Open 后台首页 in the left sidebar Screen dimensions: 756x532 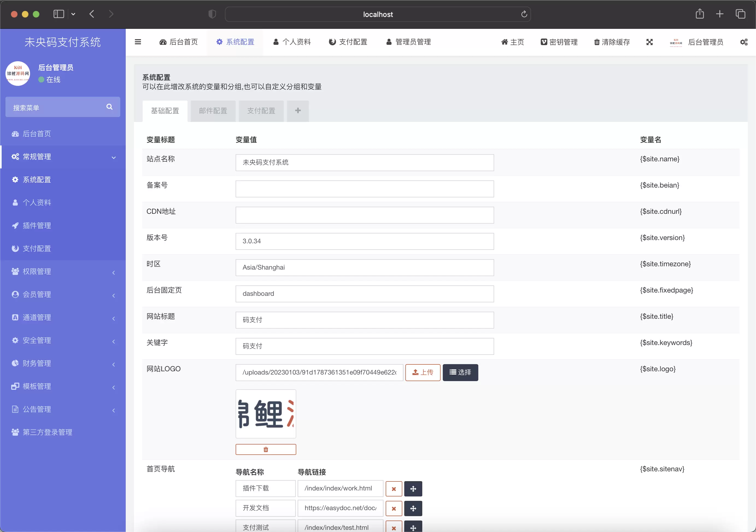coord(63,134)
